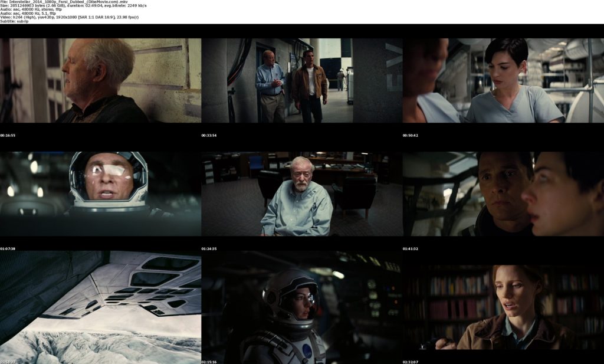Screen dimensions: 604x364
Task: Click the 00:16:55 timestamp
Action: pyautogui.click(x=8, y=136)
